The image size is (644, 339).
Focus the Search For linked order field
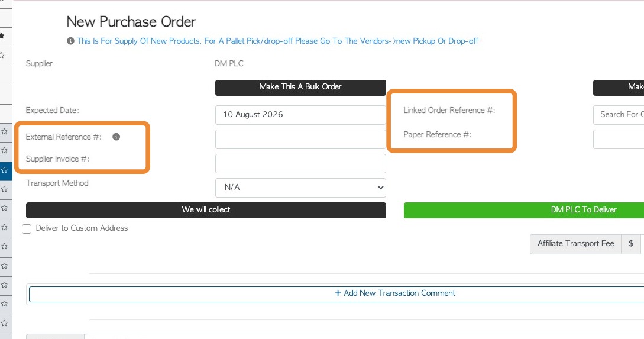point(619,115)
